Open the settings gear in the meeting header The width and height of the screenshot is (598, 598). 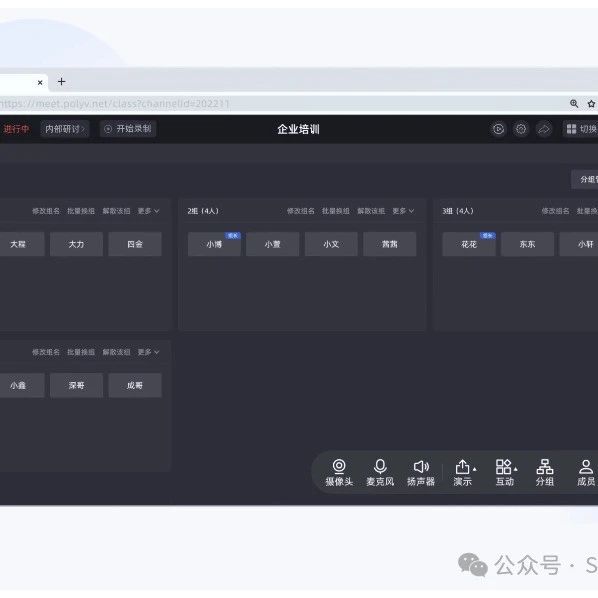pyautogui.click(x=521, y=129)
